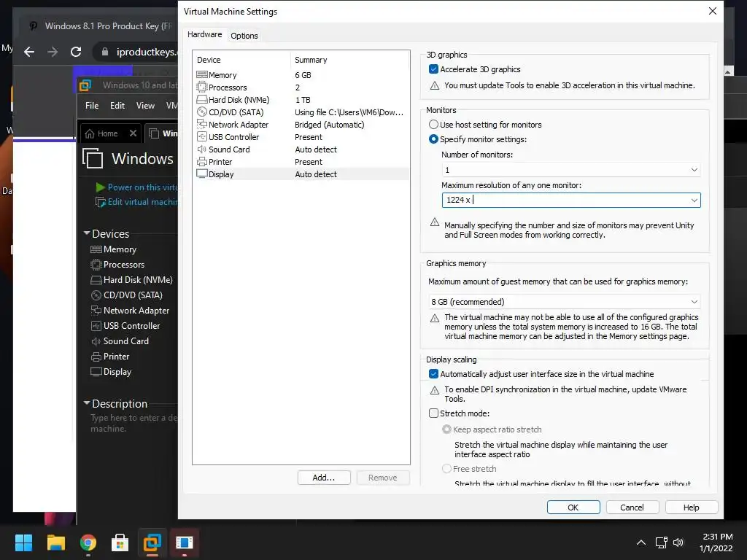Click Remove hardware button

382,478
